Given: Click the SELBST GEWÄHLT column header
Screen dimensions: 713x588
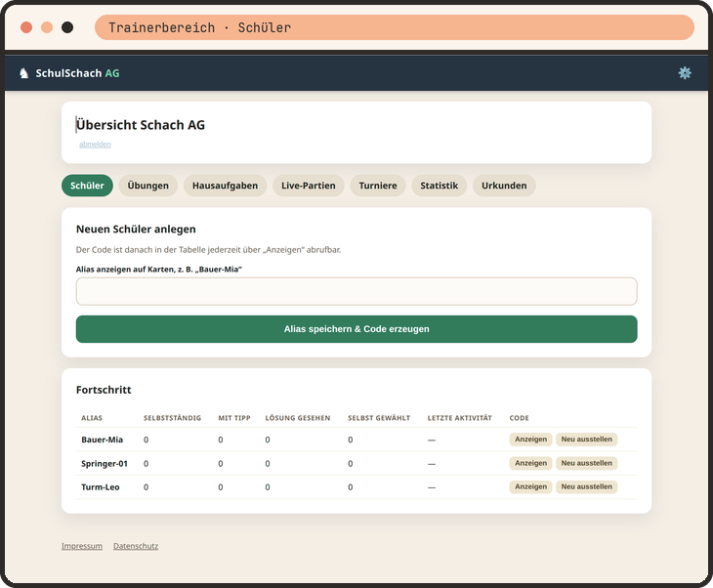Looking at the screenshot, I should [379, 418].
